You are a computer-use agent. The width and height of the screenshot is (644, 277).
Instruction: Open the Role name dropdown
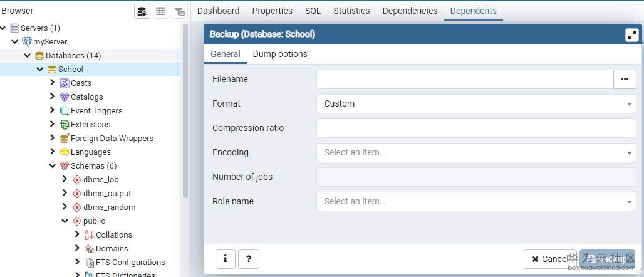coord(476,201)
